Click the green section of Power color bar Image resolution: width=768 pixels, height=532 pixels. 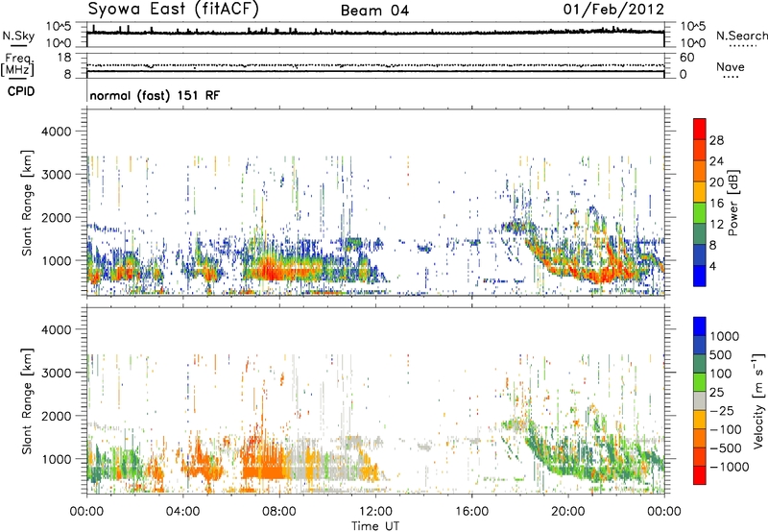(700, 213)
